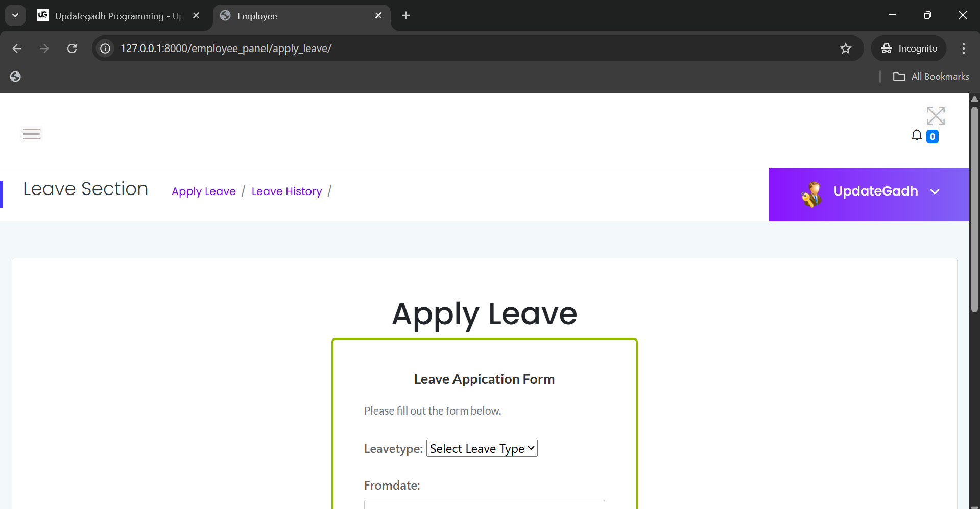Click the Fromdate input field

tap(484, 505)
